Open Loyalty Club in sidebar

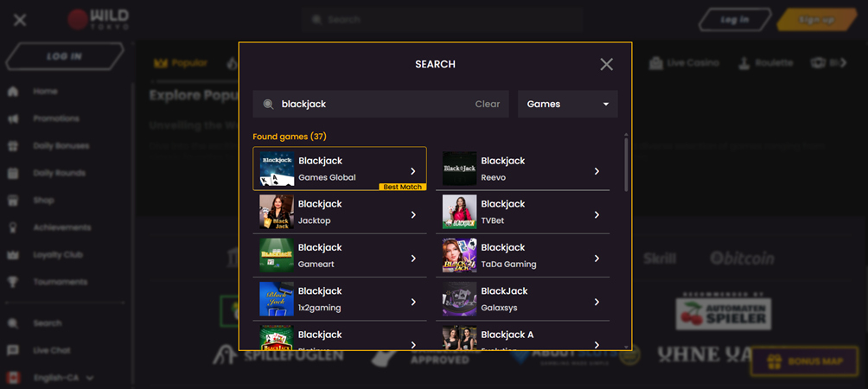(58, 255)
